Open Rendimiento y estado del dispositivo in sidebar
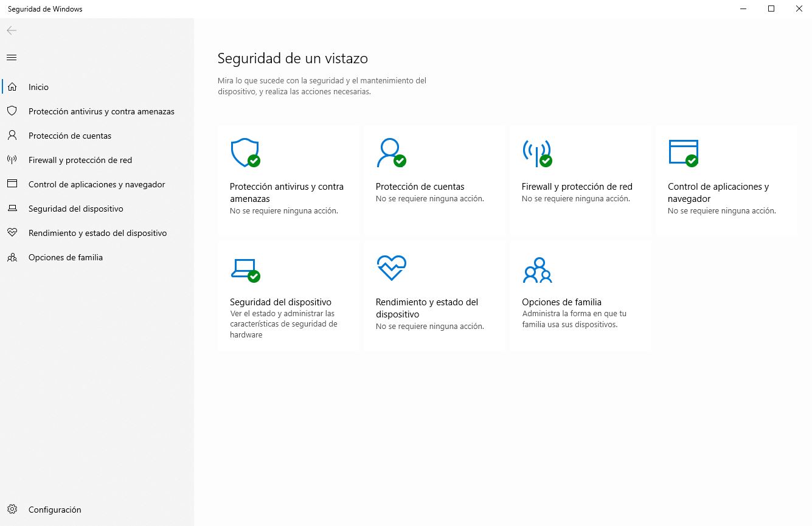The height and width of the screenshot is (526, 812). 97,233
